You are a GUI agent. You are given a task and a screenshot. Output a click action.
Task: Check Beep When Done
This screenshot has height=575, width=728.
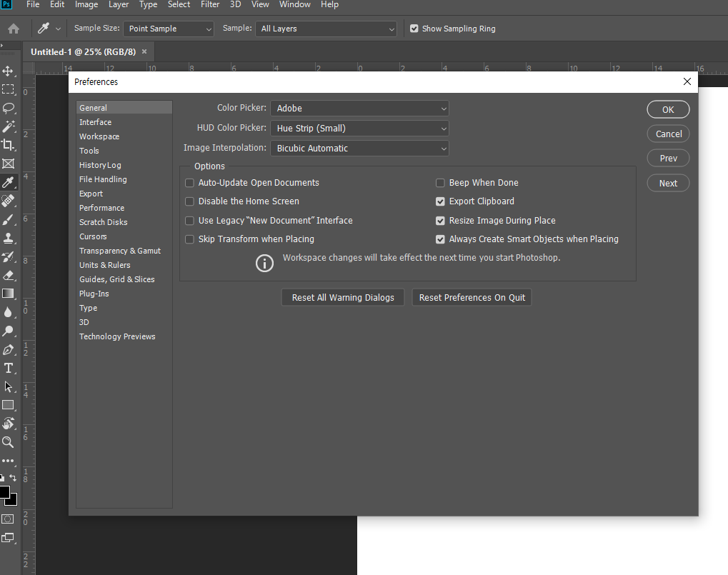click(x=440, y=183)
